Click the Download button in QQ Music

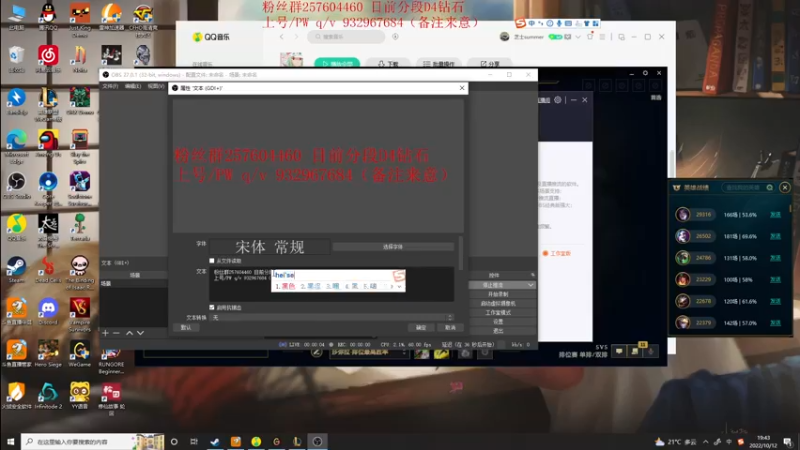click(388, 64)
